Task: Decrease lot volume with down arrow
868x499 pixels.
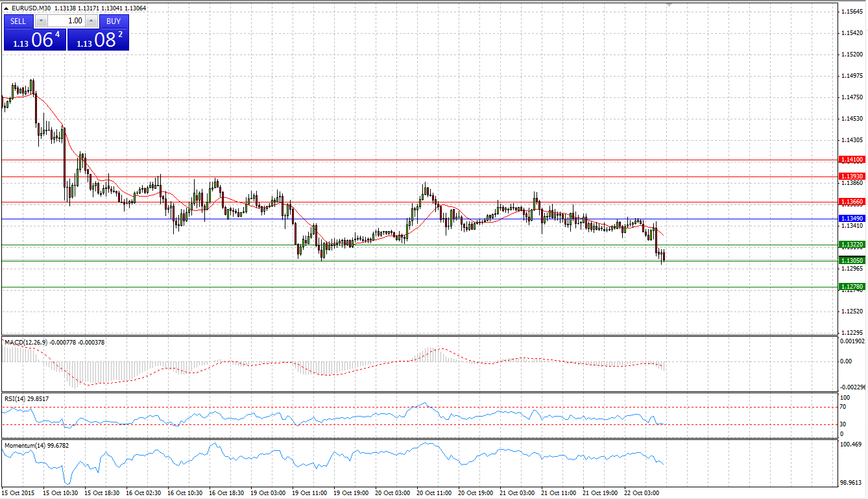Action: click(41, 21)
